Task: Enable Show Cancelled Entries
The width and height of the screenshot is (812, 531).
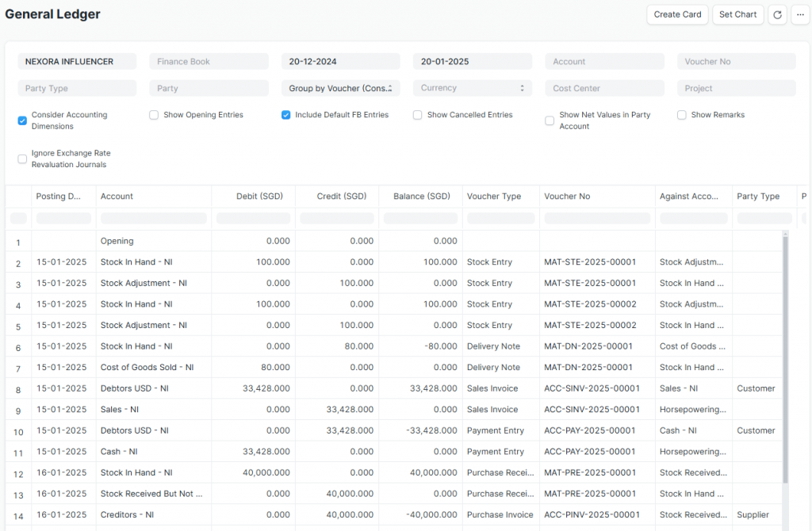Action: [x=417, y=115]
